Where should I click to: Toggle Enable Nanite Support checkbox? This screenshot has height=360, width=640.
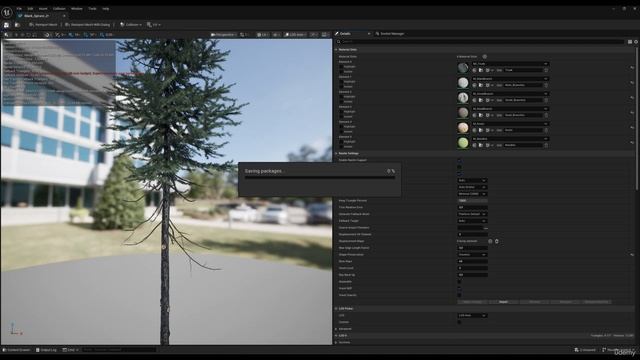(459, 160)
